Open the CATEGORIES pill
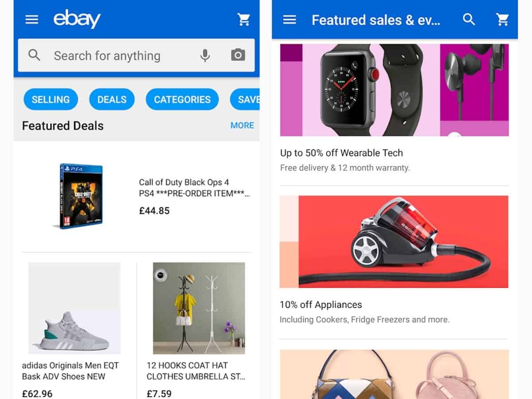Viewport: 532px width, 399px height. click(182, 100)
